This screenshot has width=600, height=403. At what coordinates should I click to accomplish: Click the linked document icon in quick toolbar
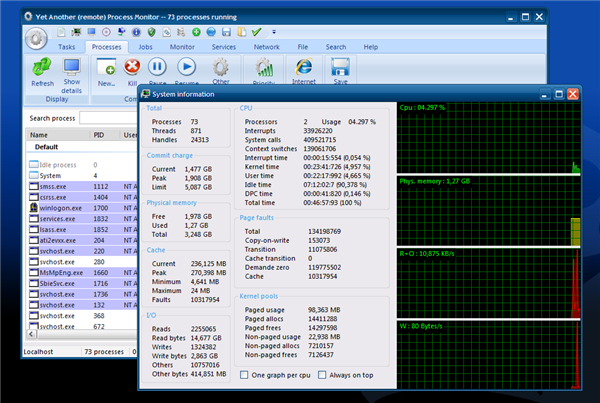pyautogui.click(x=166, y=32)
